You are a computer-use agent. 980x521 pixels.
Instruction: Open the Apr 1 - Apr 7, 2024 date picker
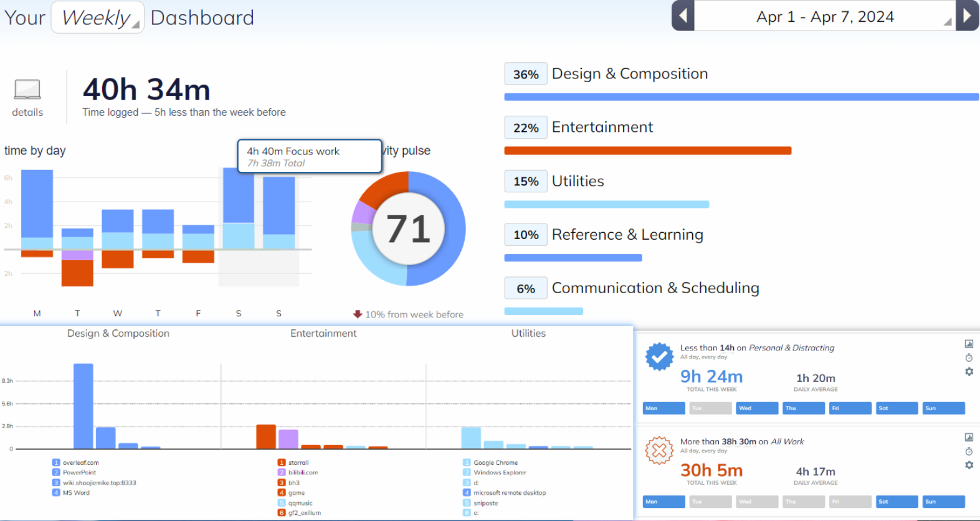(824, 17)
